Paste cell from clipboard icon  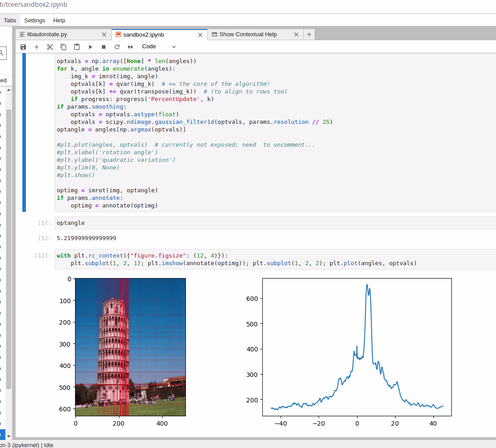point(77,46)
